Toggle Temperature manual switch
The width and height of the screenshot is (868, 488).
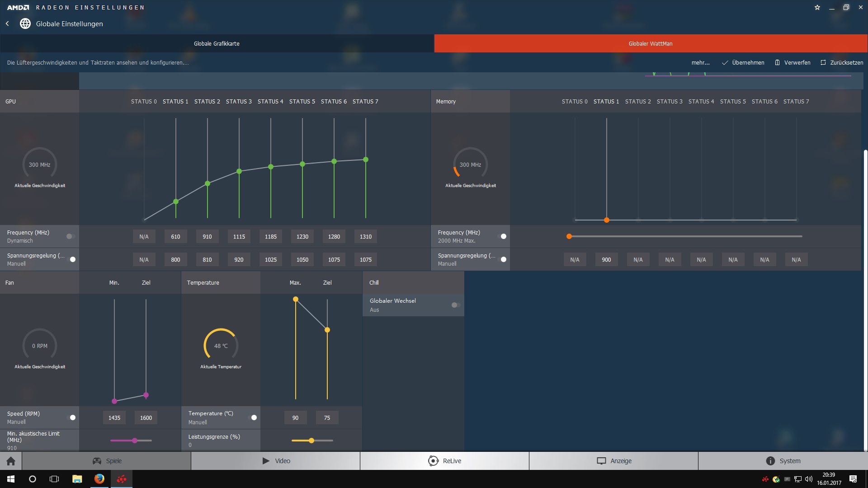[253, 418]
